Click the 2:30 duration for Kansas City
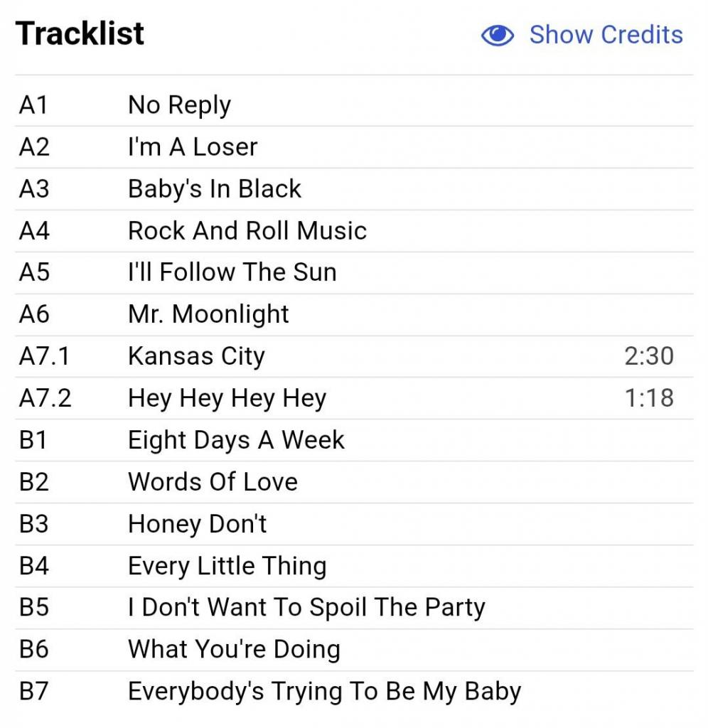This screenshot has width=708, height=728. pos(649,356)
